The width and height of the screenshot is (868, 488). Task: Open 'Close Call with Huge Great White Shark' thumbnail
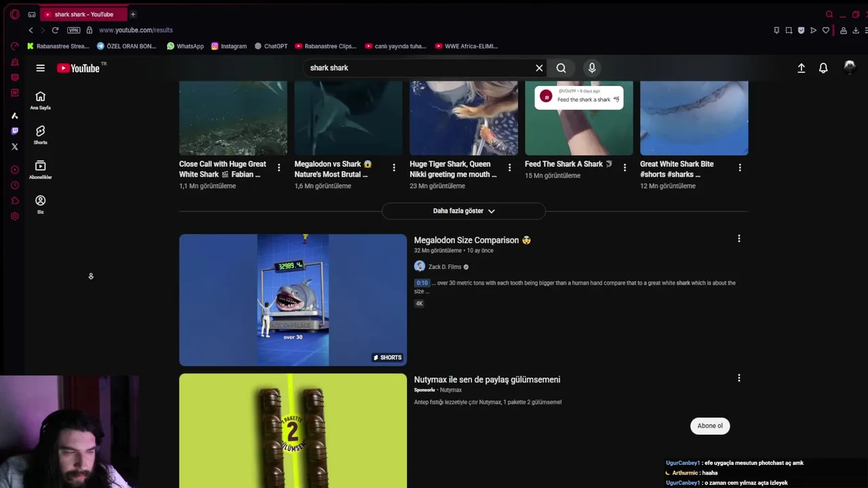pyautogui.click(x=233, y=118)
